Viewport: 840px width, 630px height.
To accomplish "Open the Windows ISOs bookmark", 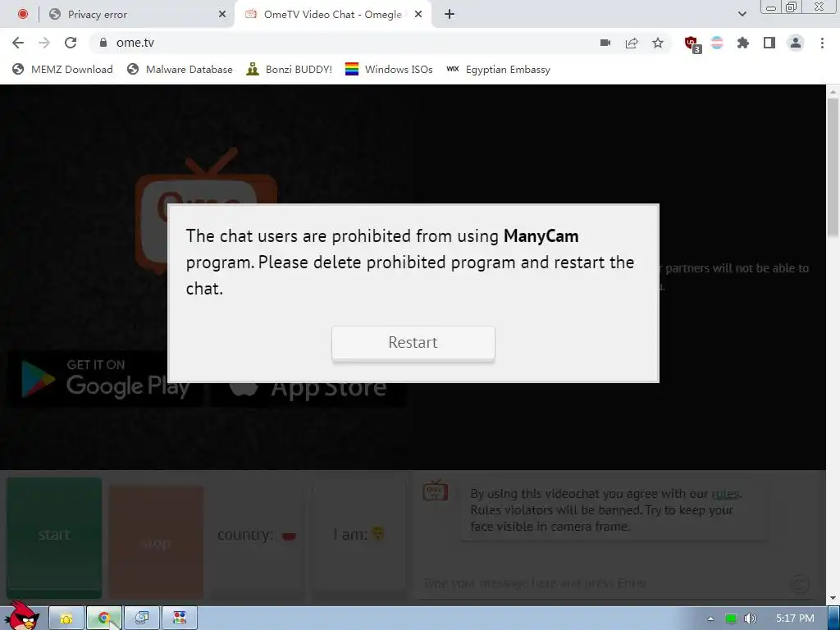I will point(389,70).
